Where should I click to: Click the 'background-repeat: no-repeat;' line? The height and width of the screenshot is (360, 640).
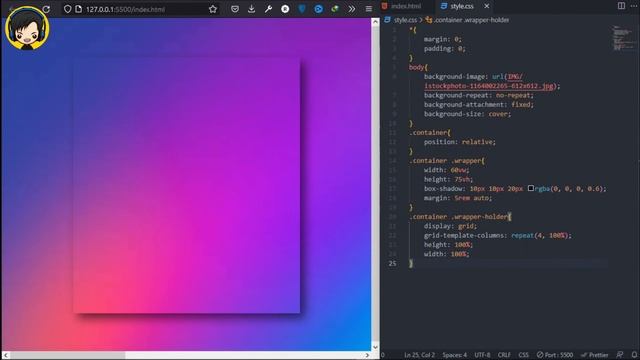(x=478, y=95)
